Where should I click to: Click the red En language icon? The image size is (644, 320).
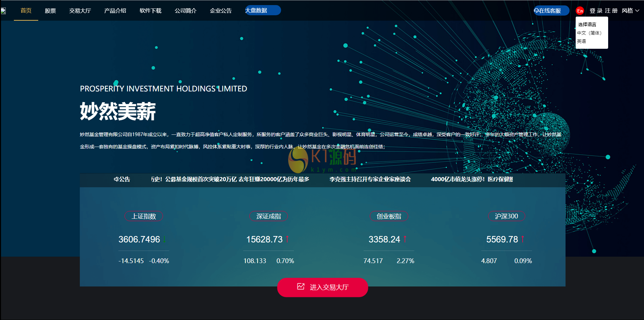pyautogui.click(x=580, y=11)
